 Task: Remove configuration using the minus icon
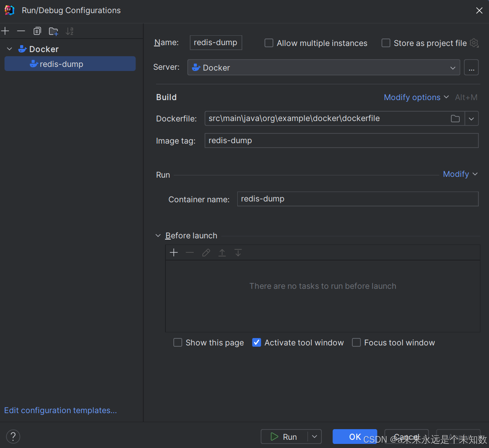21,31
